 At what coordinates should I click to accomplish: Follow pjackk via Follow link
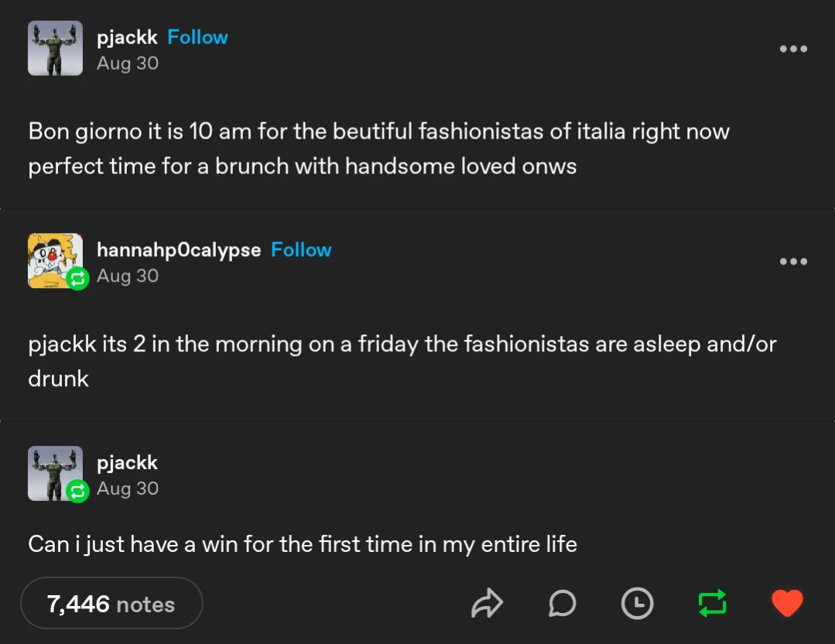click(198, 37)
